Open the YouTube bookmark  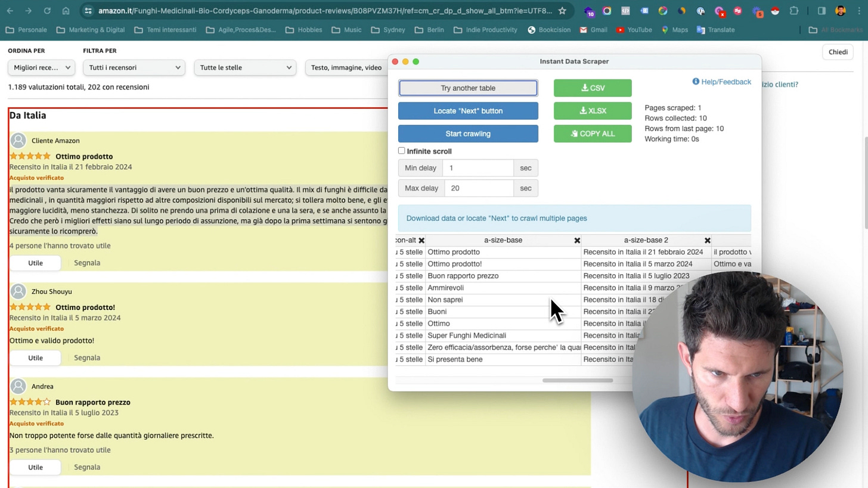tap(634, 30)
